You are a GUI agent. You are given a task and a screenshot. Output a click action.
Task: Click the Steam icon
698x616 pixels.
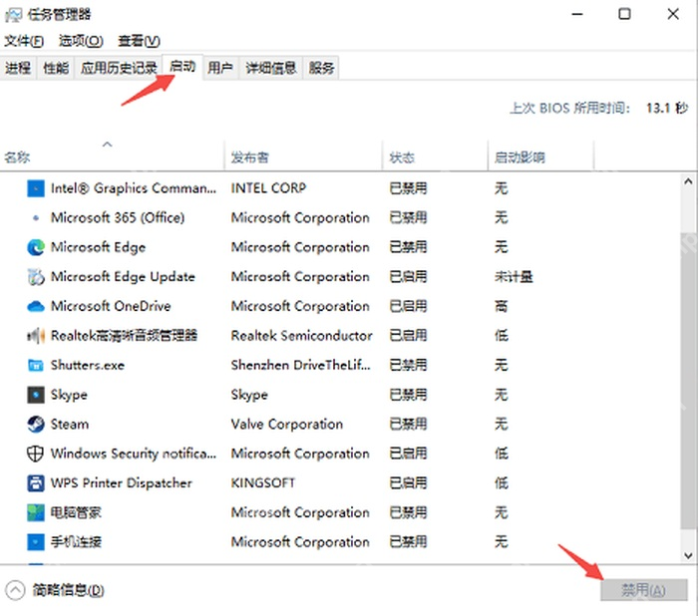(36, 425)
